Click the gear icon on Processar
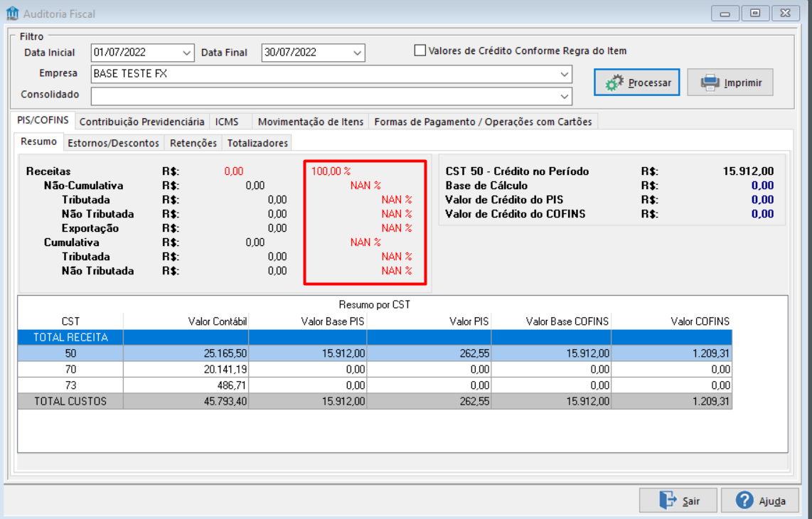Image resolution: width=812 pixels, height=519 pixels. coord(614,83)
